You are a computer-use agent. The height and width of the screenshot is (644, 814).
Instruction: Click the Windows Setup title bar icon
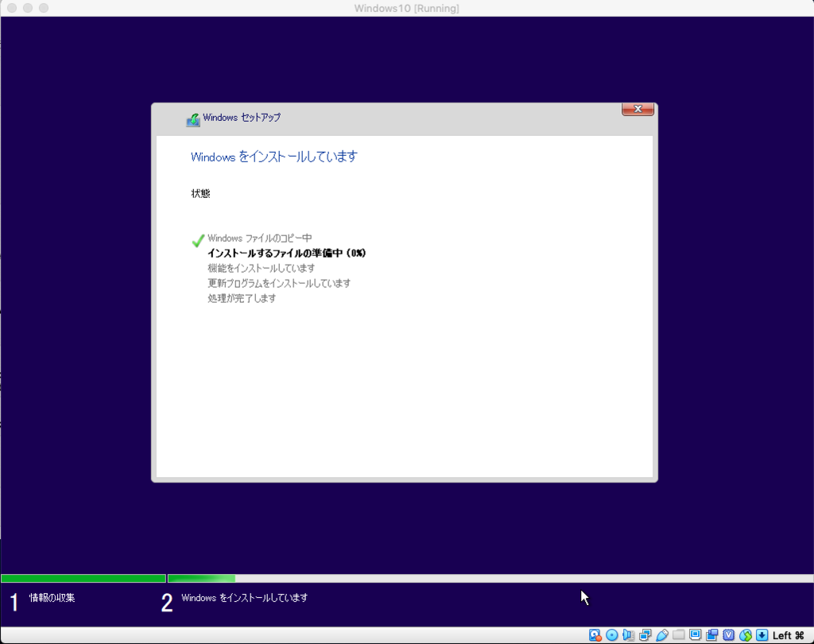[x=193, y=119]
